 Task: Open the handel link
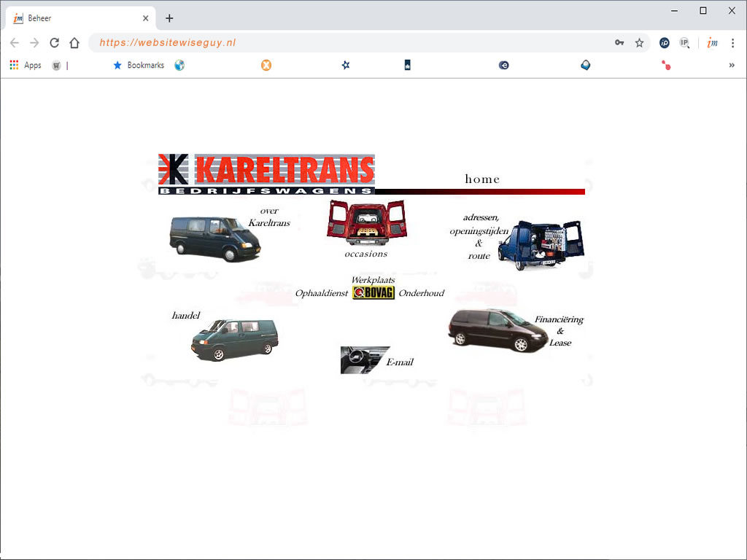click(186, 315)
